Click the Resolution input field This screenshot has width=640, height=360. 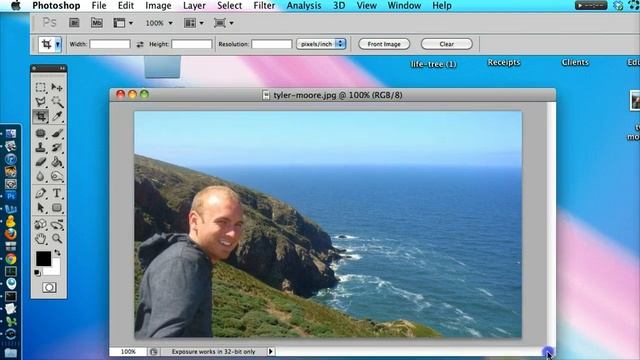coord(271,44)
